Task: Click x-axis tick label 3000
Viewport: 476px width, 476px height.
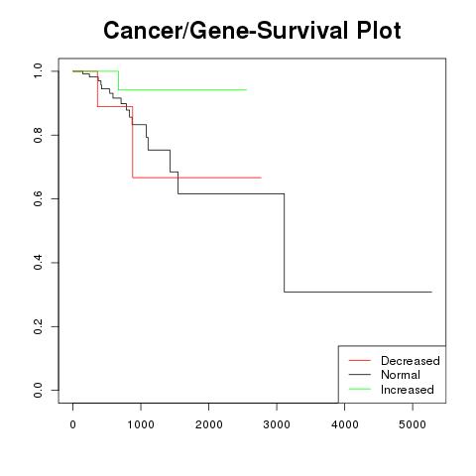Action: click(277, 424)
